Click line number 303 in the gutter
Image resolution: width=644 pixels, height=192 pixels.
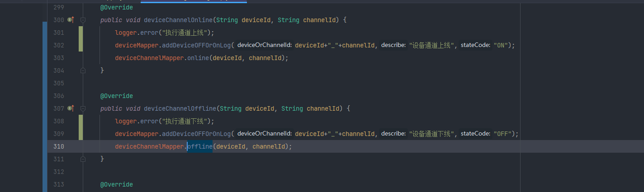pos(59,58)
